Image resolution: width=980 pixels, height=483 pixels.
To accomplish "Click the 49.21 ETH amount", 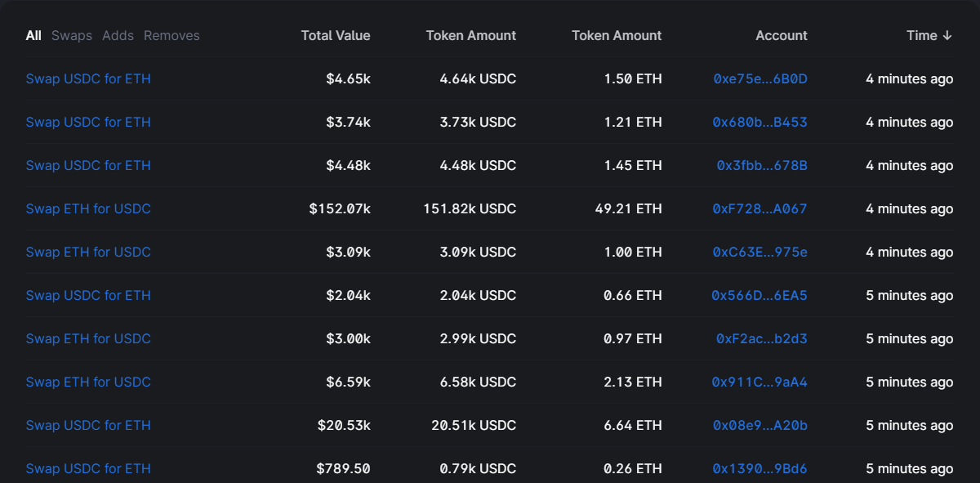I will pyautogui.click(x=629, y=208).
